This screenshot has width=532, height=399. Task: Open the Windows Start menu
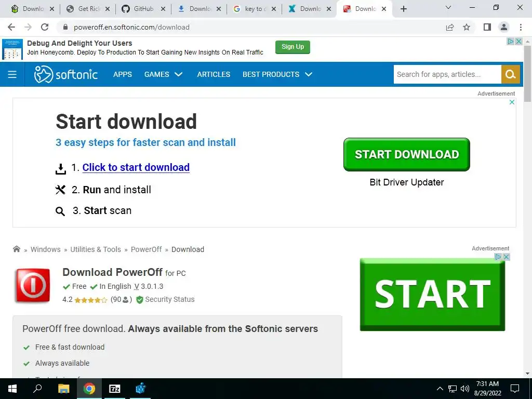[12, 389]
